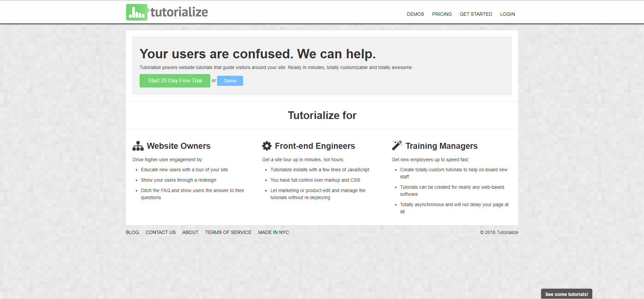Click 'Totally asynchronous and will not delay' bullet
644x299 pixels.
tap(454, 208)
